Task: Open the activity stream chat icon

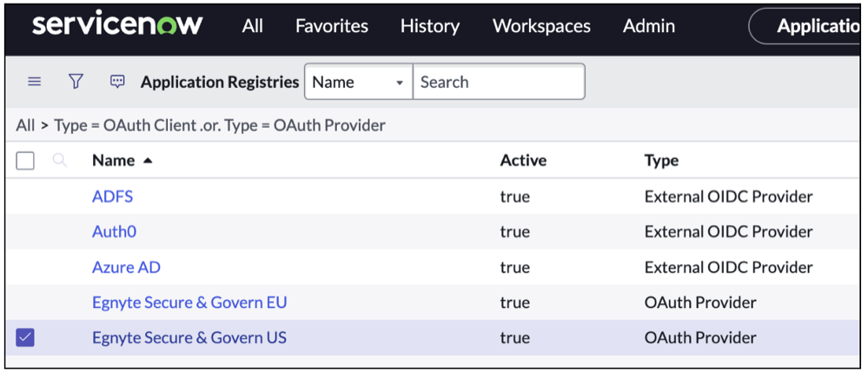Action: (117, 82)
